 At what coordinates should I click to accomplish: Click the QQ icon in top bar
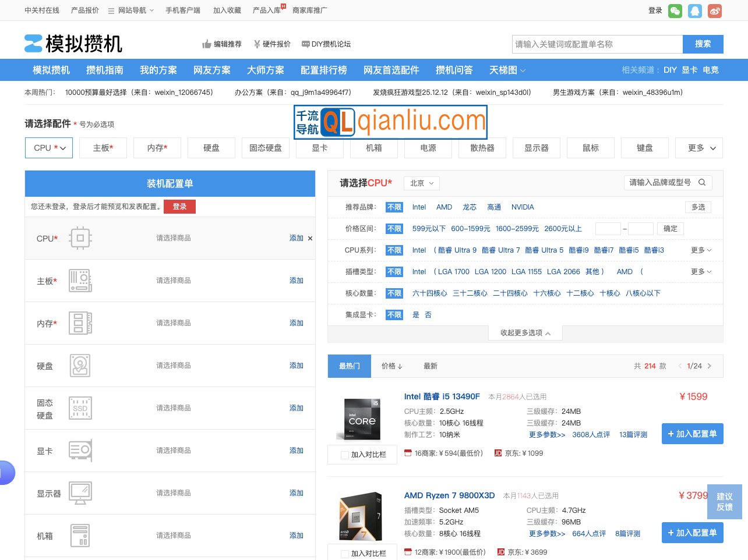695,10
